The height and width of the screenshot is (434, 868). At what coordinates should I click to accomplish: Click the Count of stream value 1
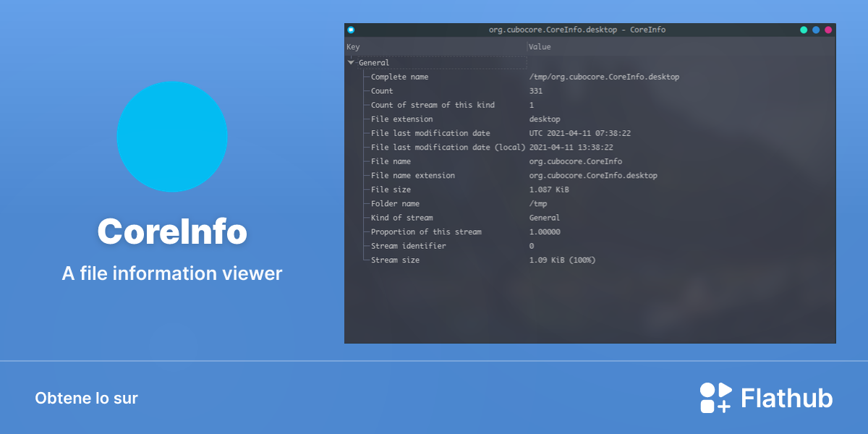(x=532, y=105)
